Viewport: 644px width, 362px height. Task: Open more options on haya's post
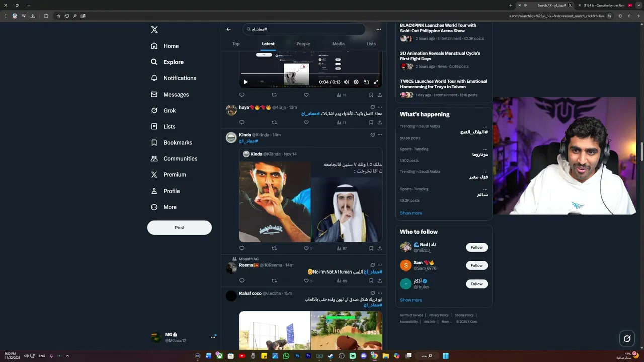[380, 107]
